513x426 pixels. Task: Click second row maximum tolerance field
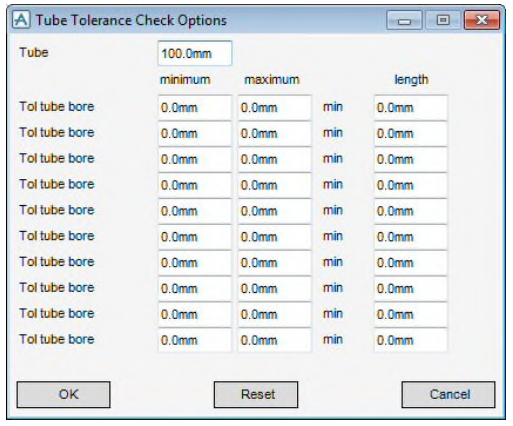[x=274, y=133]
